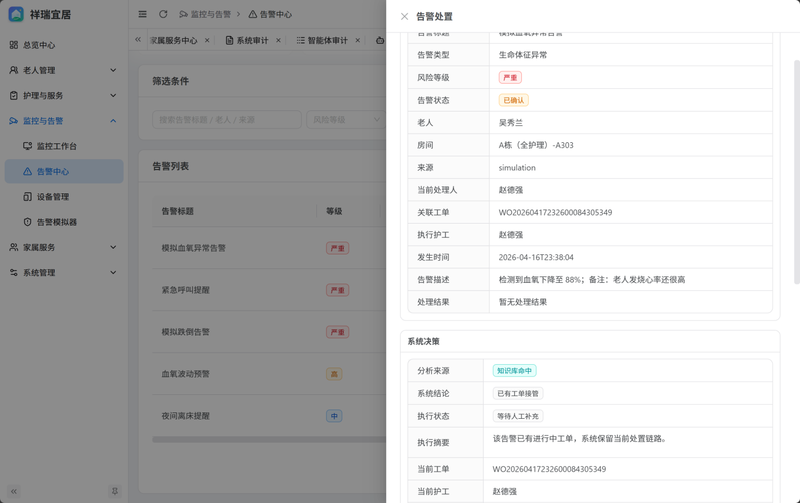800x503 pixels.
Task: Select 告警中心 submenu item
Action: 64,171
